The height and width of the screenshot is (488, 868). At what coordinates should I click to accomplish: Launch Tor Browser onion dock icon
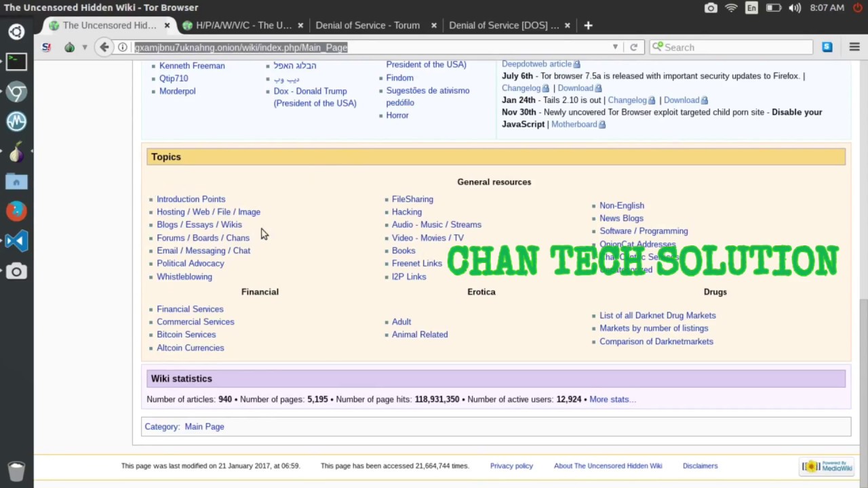[x=16, y=152]
